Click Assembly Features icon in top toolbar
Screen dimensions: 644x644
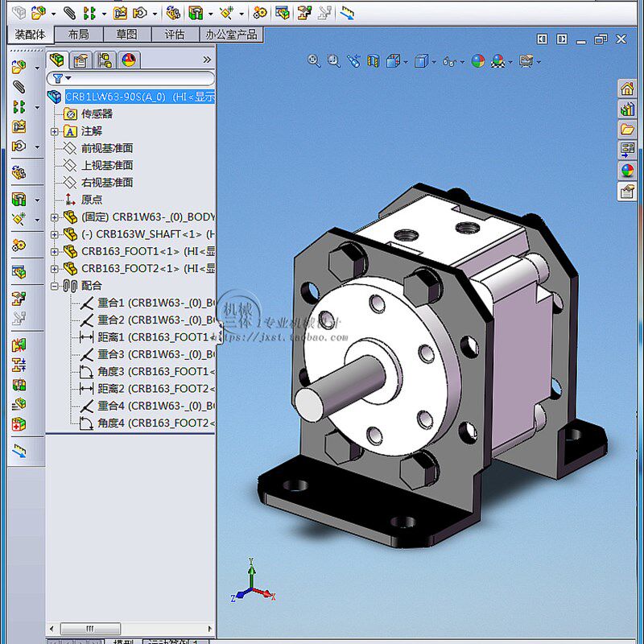tap(196, 13)
